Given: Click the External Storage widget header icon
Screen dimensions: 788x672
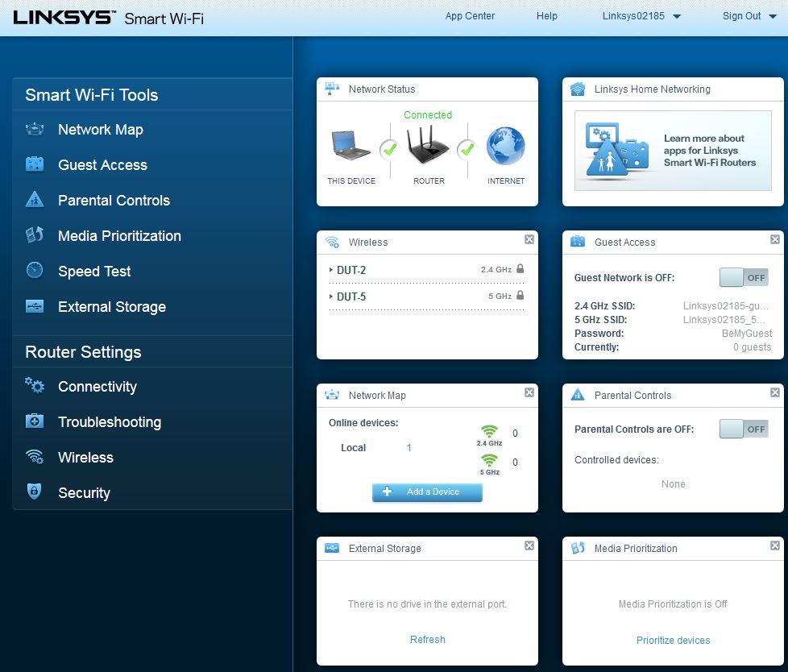Looking at the screenshot, I should pos(332,548).
